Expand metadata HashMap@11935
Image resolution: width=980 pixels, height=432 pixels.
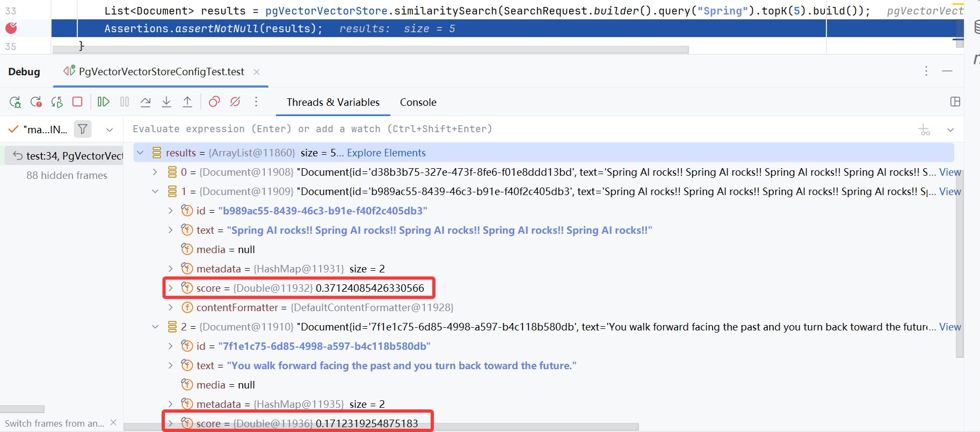tap(170, 404)
